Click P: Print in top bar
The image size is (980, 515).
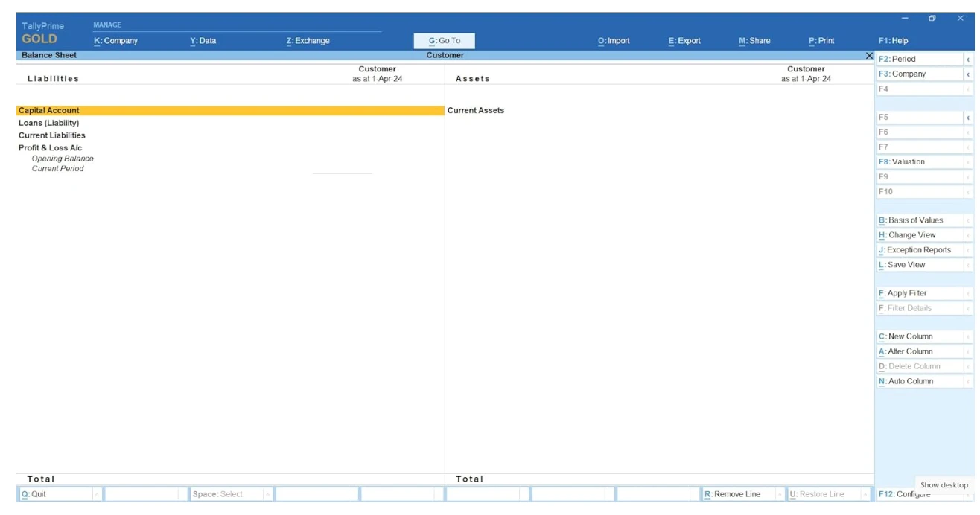[x=821, y=41]
